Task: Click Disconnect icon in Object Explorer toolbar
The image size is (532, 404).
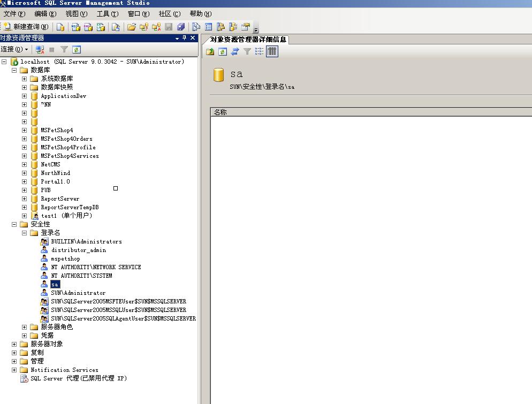Action: pos(40,49)
